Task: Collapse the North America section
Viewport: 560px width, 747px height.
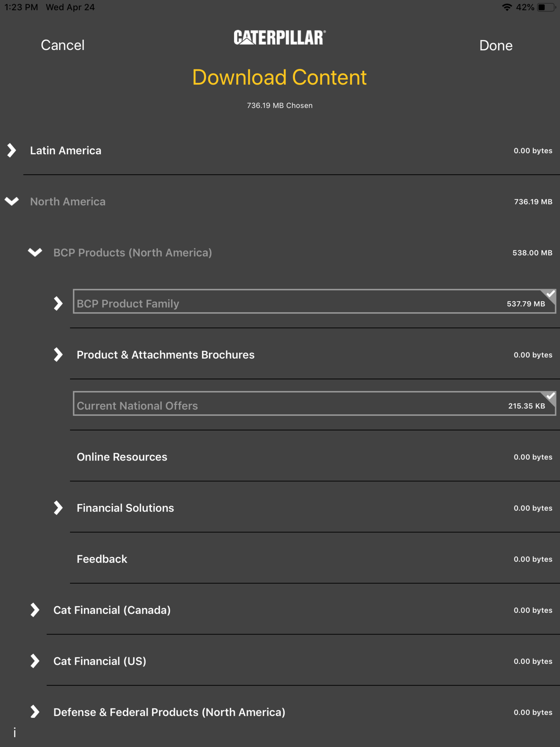Action: [x=11, y=201]
